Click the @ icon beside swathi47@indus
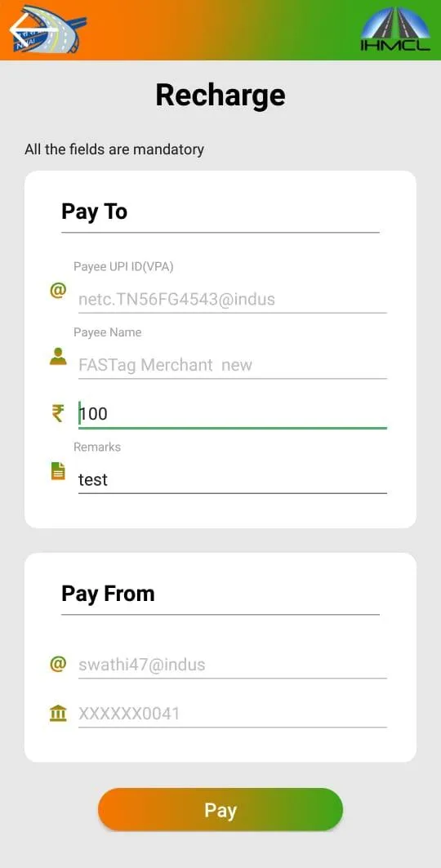Image resolution: width=441 pixels, height=868 pixels. [57, 664]
